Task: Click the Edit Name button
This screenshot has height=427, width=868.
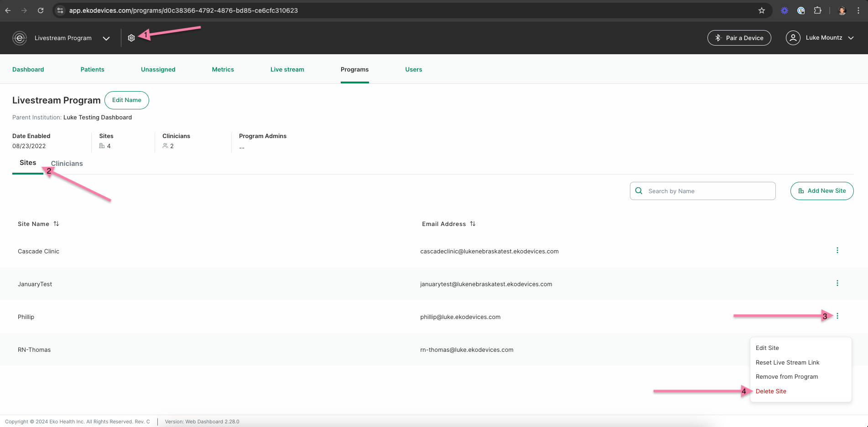Action: tap(127, 100)
